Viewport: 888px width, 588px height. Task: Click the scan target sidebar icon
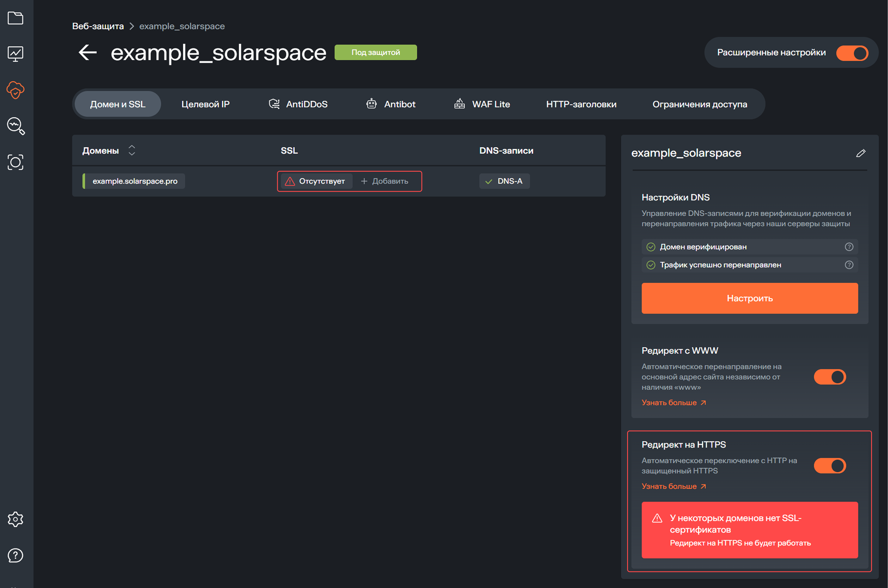coord(15,162)
